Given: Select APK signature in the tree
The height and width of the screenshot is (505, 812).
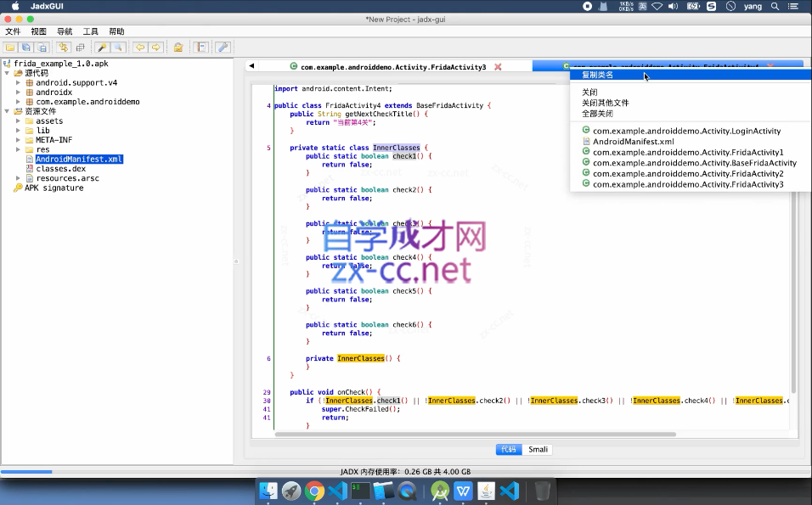Looking at the screenshot, I should pos(54,188).
